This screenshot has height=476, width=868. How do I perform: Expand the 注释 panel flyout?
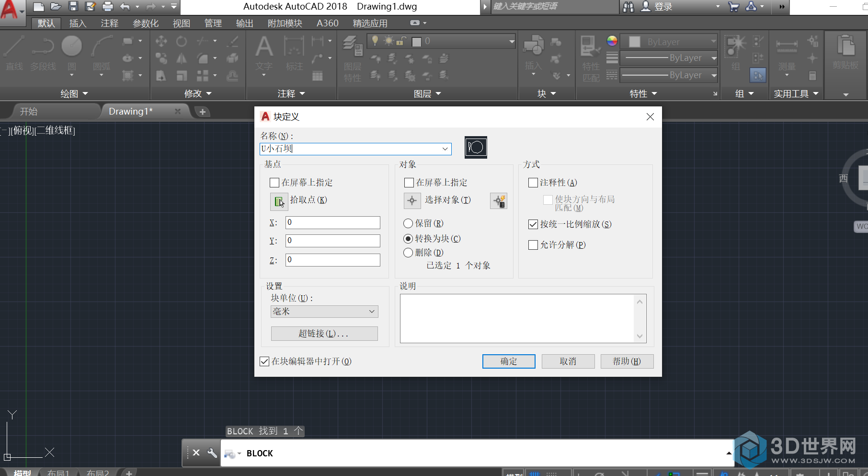291,93
